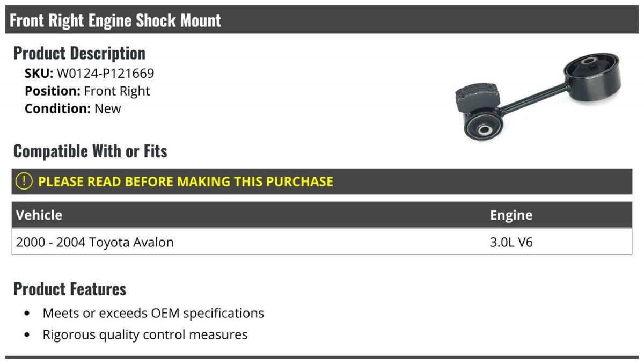644x364 pixels.
Task: Click the "Front Right Engine Shock Mount" title
Action: [115, 20]
